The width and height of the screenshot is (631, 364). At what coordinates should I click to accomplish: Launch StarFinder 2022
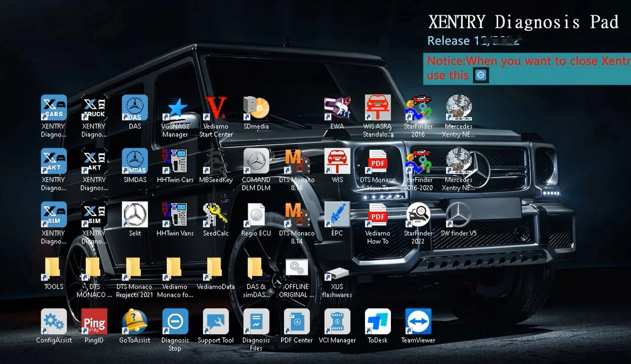(x=418, y=215)
